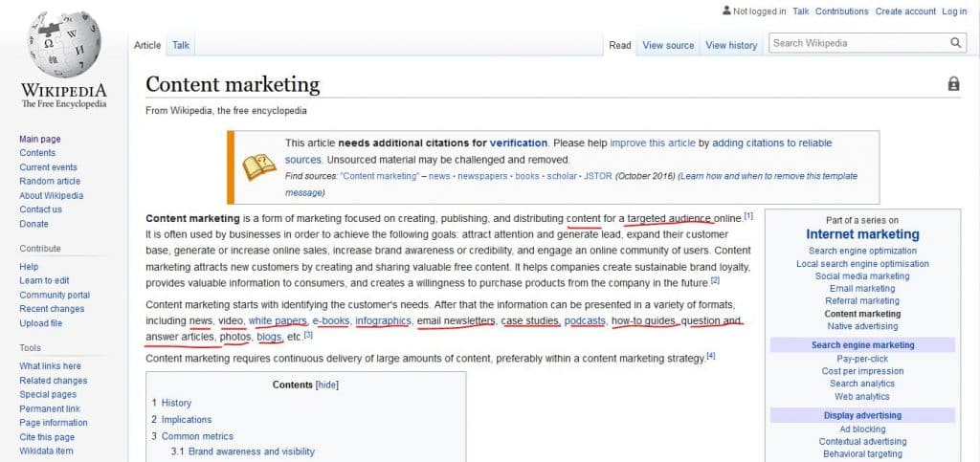Type in the Search Wikipedia field
The image size is (980, 462).
(x=857, y=43)
